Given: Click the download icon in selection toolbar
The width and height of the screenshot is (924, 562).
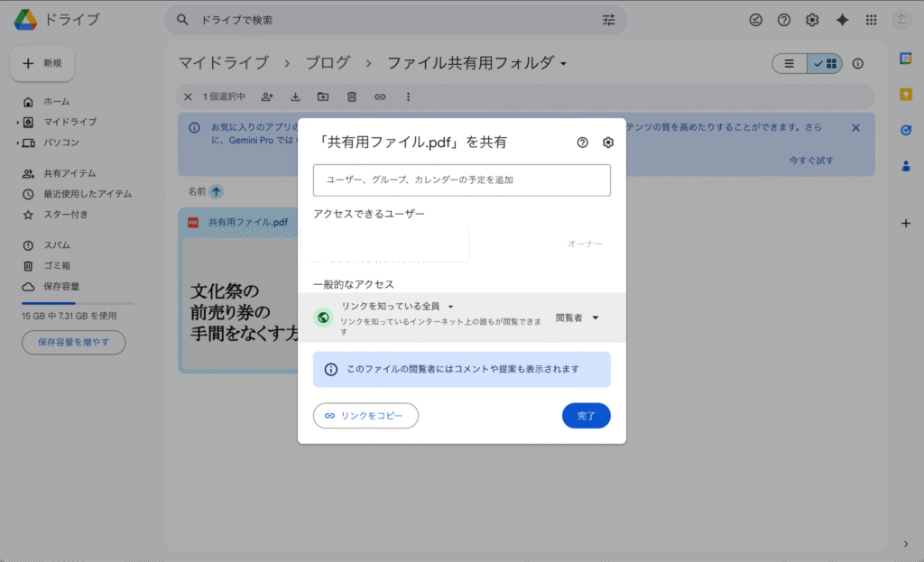Looking at the screenshot, I should 295,97.
